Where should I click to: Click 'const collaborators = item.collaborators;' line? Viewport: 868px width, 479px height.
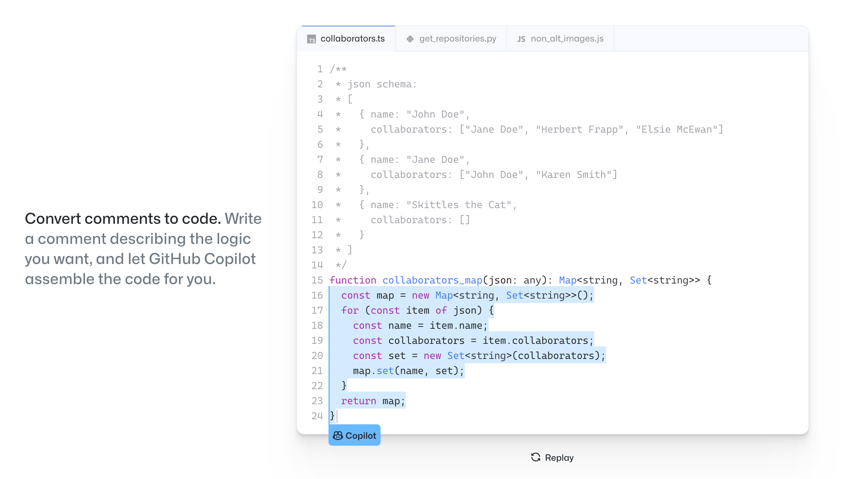click(473, 340)
